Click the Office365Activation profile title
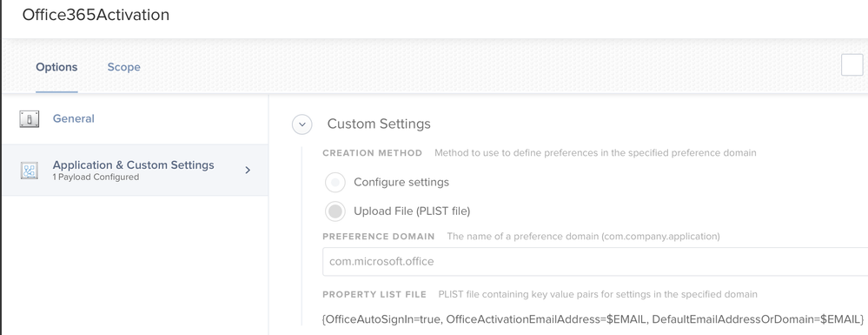Screen dimensions: 868x335 tap(96, 15)
